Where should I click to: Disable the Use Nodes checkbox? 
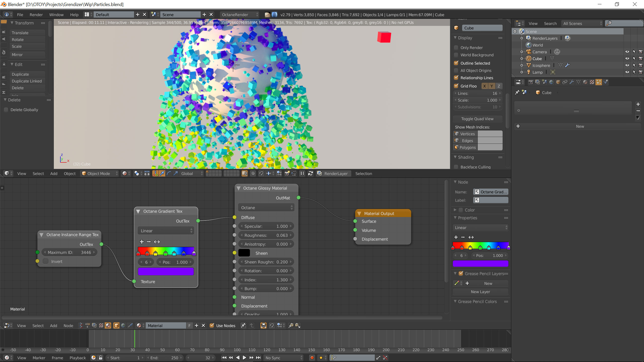click(x=212, y=326)
